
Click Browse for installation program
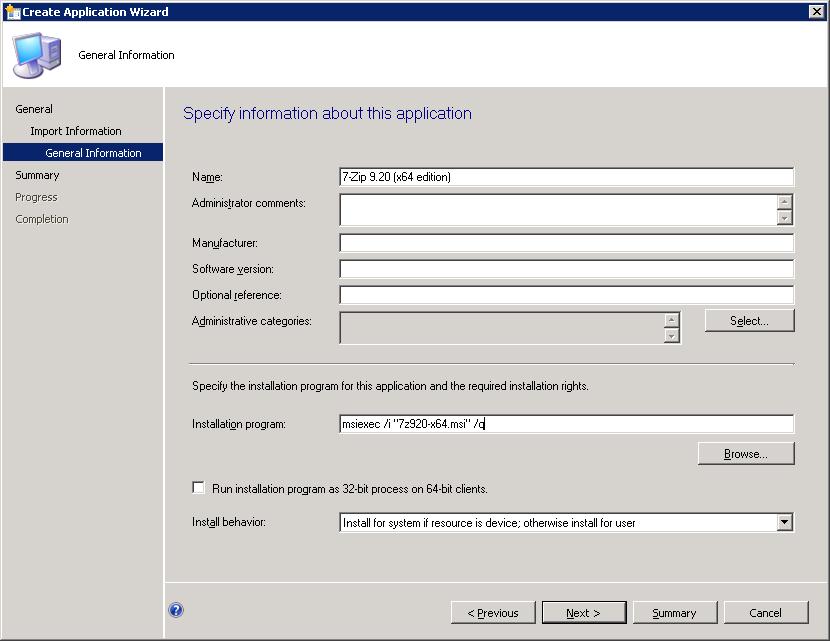click(x=746, y=454)
